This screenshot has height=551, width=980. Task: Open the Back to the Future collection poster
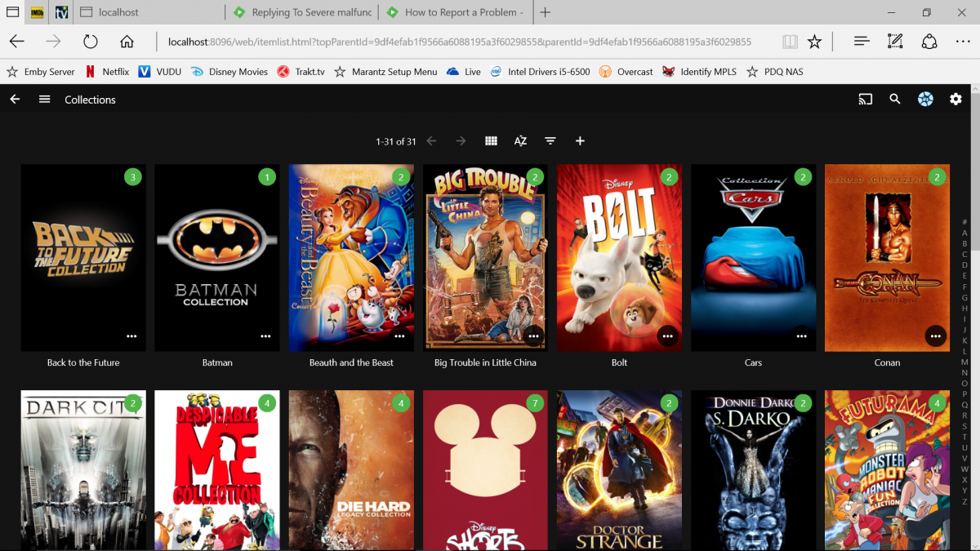point(83,257)
